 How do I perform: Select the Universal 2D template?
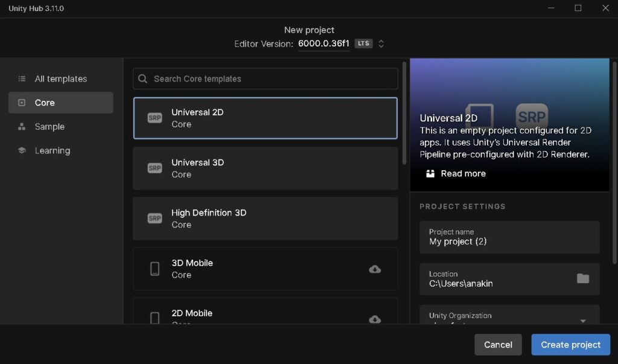[x=266, y=118]
